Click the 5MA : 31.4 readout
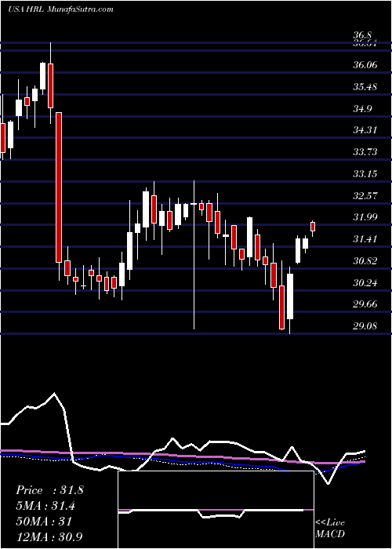Image resolution: width=392 pixels, height=549 pixels. 45,506
